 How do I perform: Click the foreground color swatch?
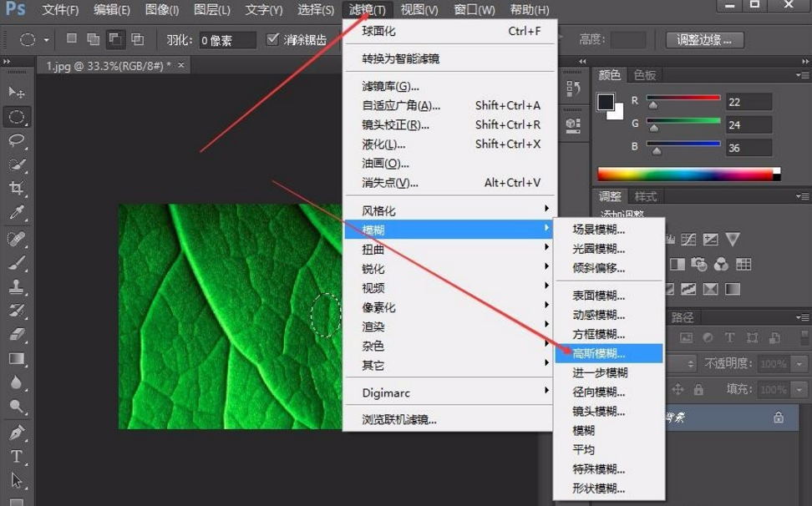[604, 102]
